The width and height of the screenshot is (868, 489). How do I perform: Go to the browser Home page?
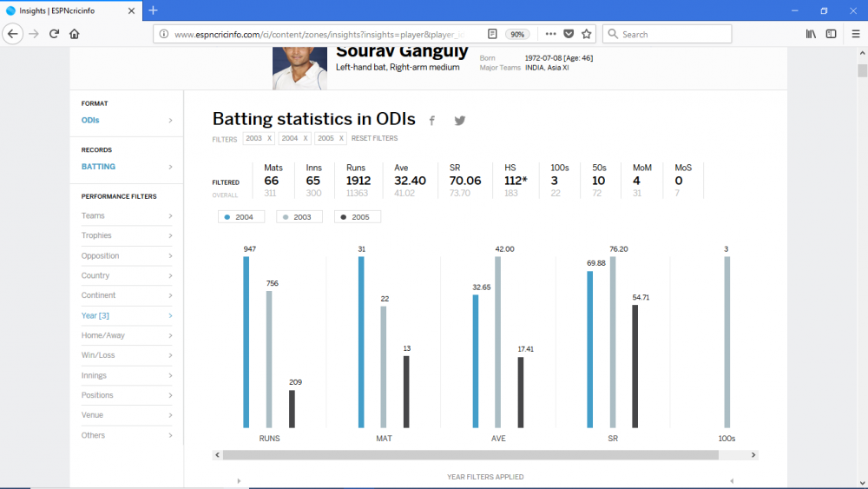[74, 34]
